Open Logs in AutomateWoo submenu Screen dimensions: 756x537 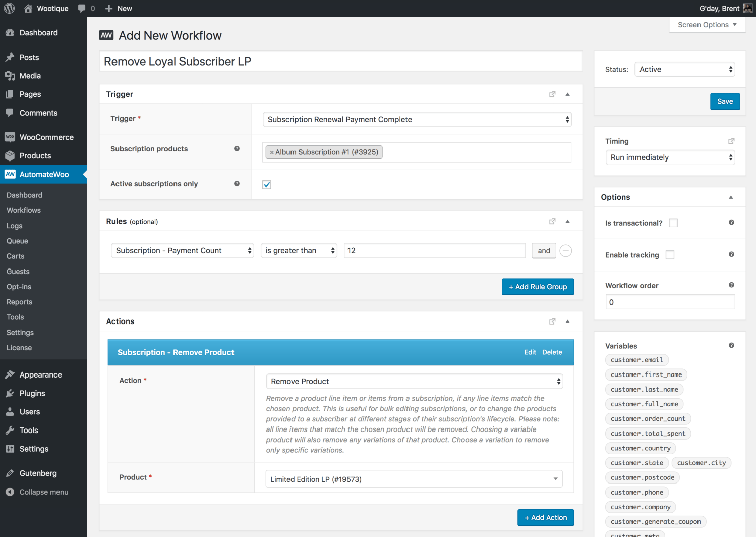(x=15, y=226)
